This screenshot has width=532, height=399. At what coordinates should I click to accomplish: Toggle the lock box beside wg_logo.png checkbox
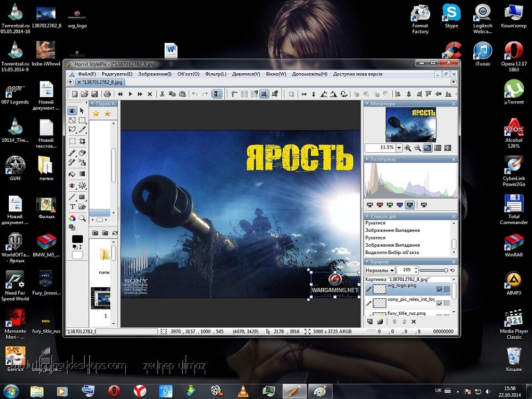pyautogui.click(x=447, y=289)
